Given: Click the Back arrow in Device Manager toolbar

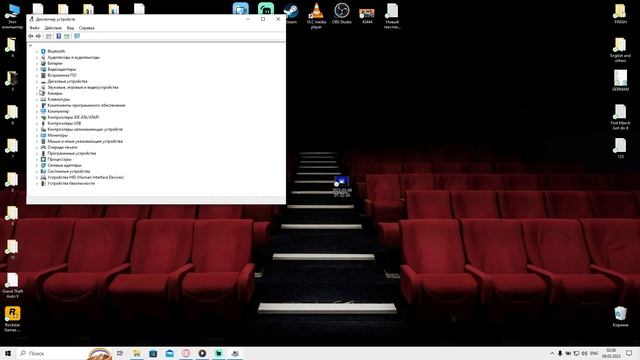Looking at the screenshot, I should tap(31, 36).
